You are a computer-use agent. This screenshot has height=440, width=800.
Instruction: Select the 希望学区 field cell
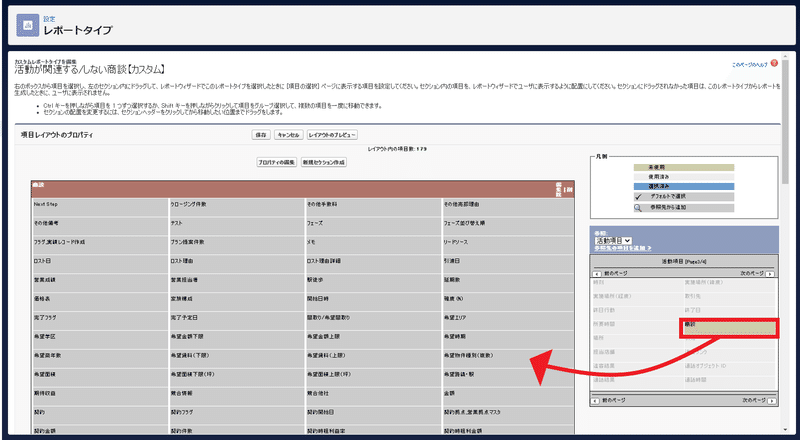point(99,339)
